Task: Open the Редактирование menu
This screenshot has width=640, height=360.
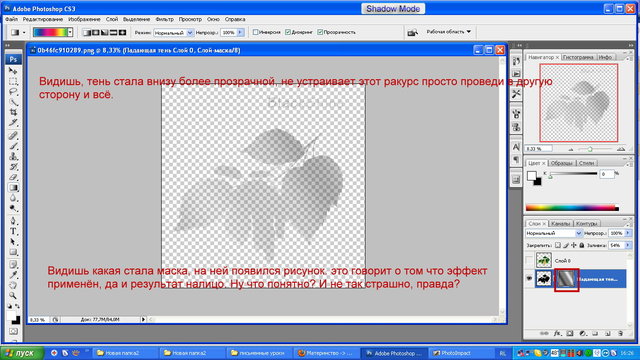Action: 43,19
